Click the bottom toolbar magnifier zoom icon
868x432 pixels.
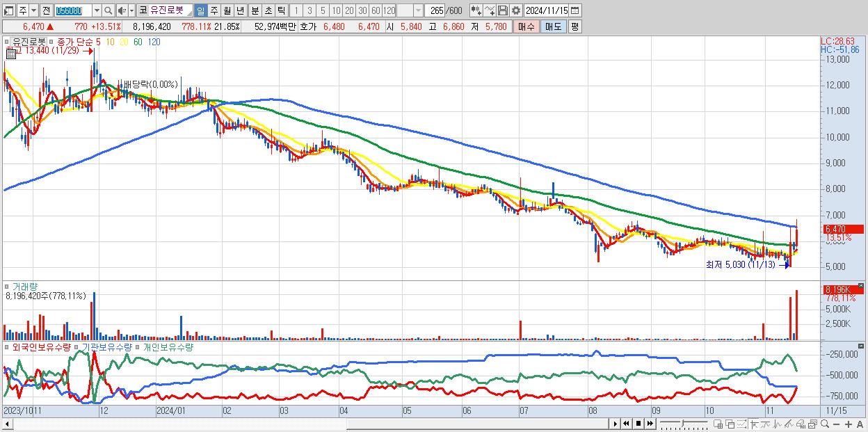(x=825, y=424)
